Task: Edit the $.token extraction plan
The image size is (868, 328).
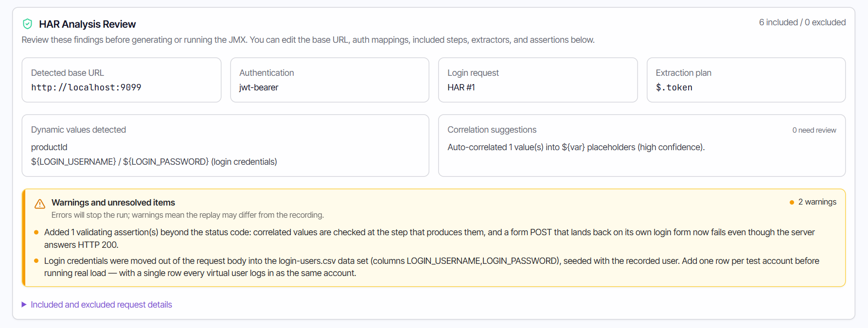Action: tap(674, 87)
